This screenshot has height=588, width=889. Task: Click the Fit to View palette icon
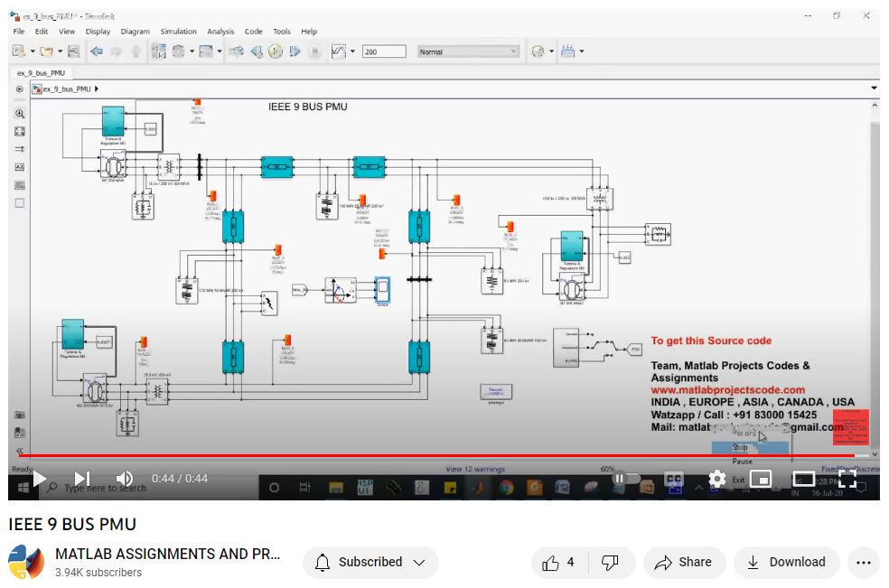[20, 132]
